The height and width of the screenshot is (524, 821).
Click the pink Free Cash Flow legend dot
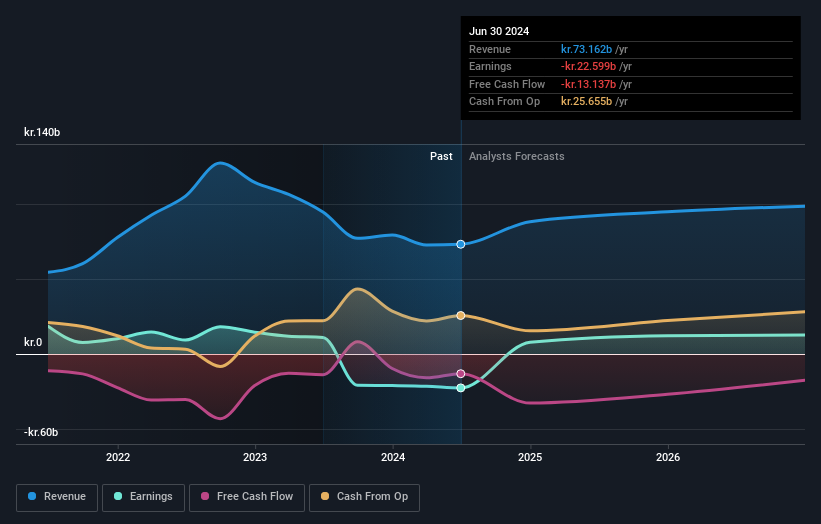(x=205, y=496)
